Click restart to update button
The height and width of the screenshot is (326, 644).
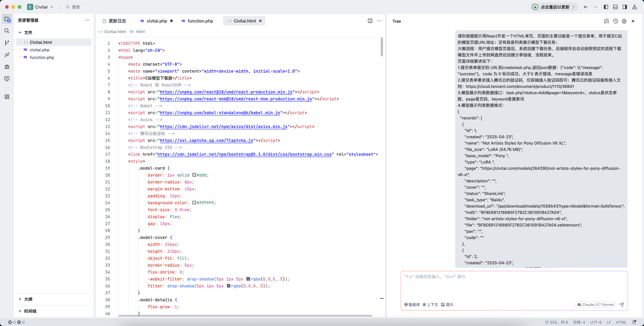[x=554, y=7]
